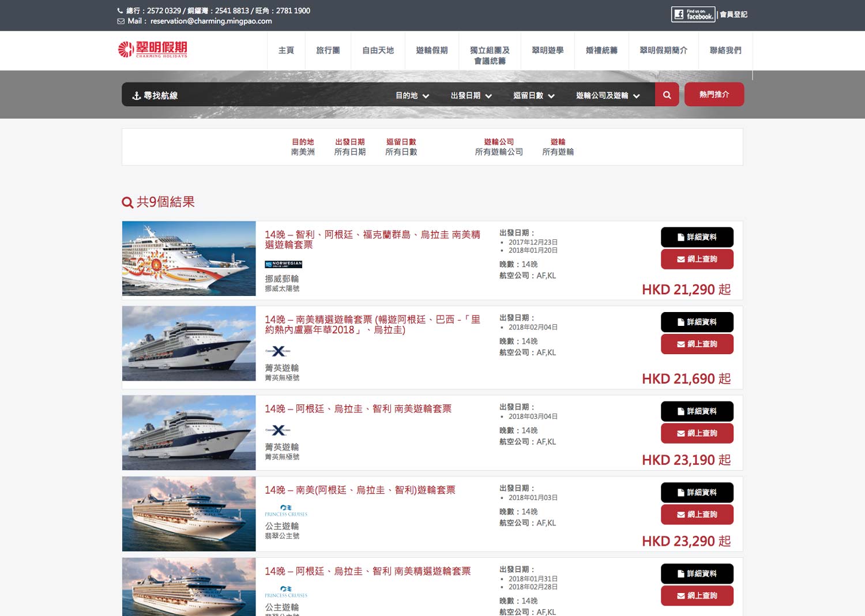The height and width of the screenshot is (616, 865).
Task: Click the magnifier icon beside 共9個結果
Action: pyautogui.click(x=127, y=202)
